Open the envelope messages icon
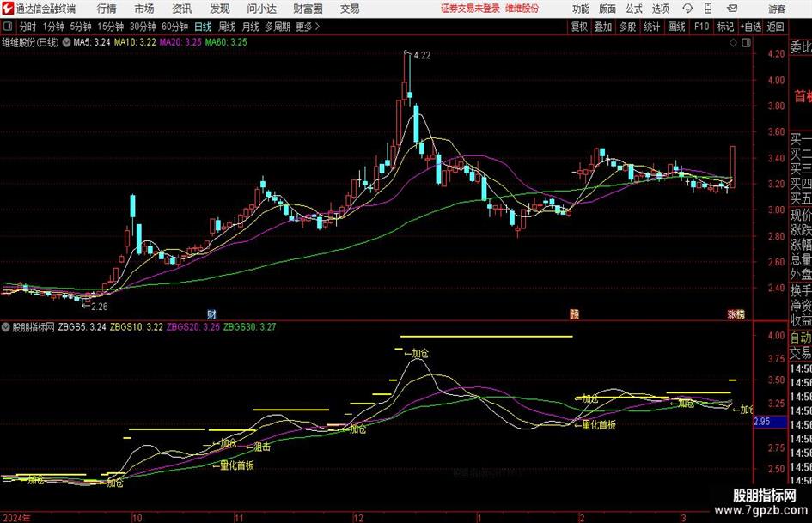This screenshot has height=523, width=812. (x=732, y=9)
